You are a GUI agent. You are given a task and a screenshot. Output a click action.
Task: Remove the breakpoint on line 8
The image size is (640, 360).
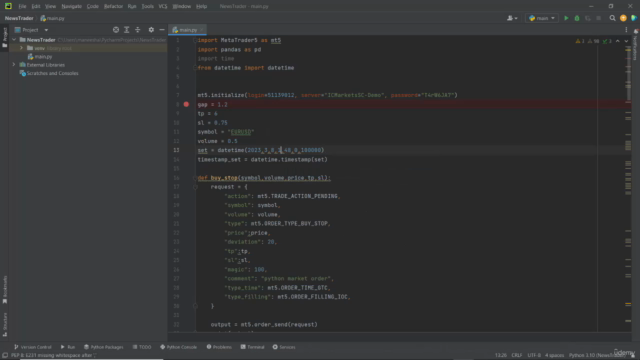[x=186, y=104]
